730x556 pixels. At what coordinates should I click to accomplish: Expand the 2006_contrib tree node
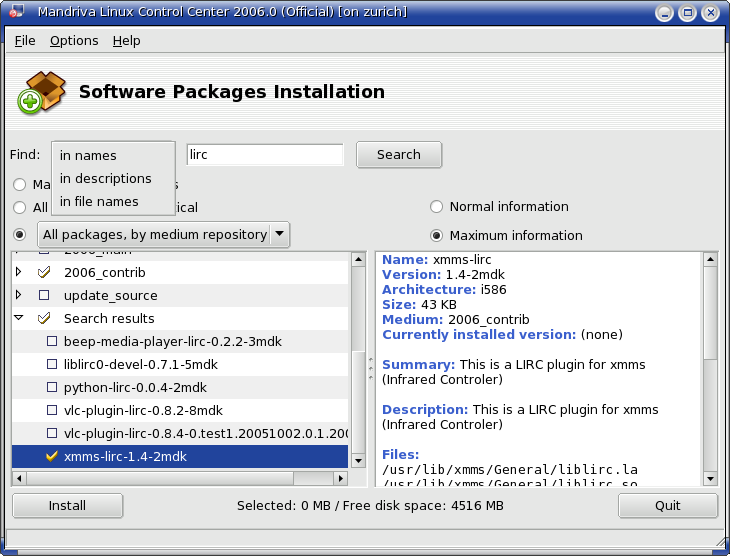(19, 271)
